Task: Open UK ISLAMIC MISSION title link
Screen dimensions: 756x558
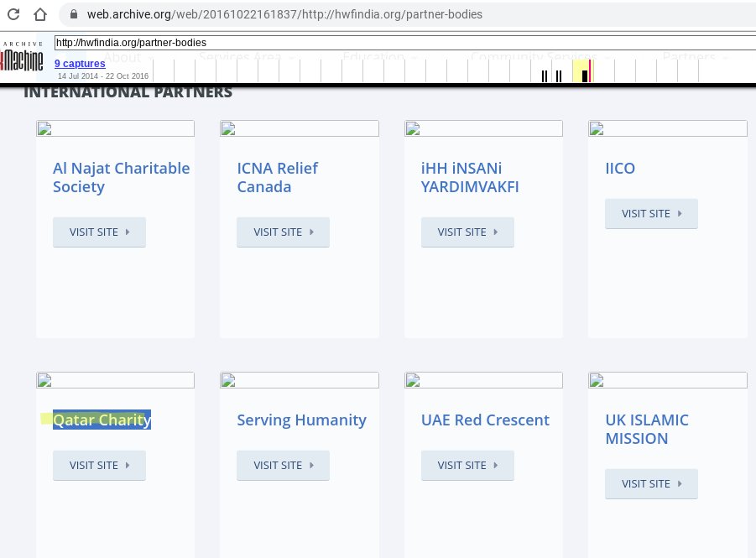Action: (x=647, y=430)
